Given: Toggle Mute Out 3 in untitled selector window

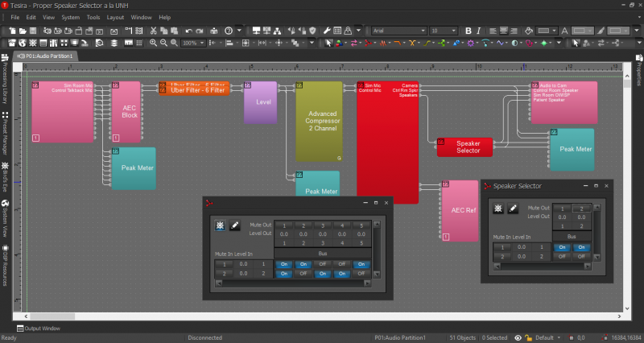Looking at the screenshot, I should (x=323, y=225).
